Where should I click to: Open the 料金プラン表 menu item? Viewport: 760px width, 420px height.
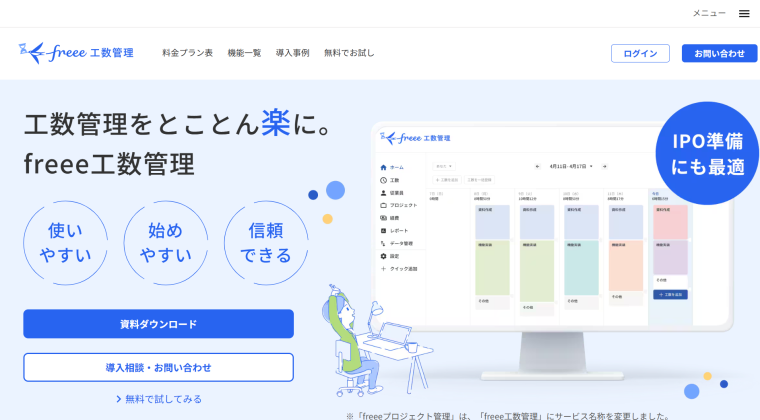tap(187, 53)
